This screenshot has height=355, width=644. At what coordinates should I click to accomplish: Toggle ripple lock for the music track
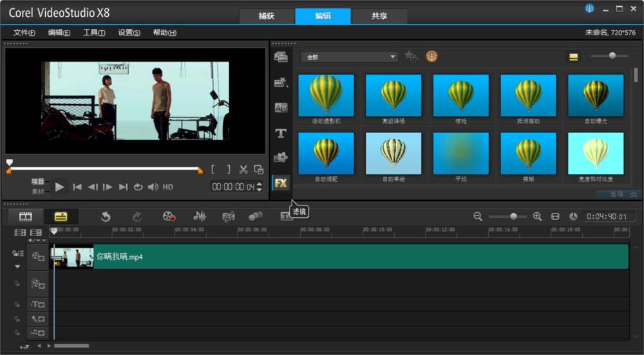[17, 332]
